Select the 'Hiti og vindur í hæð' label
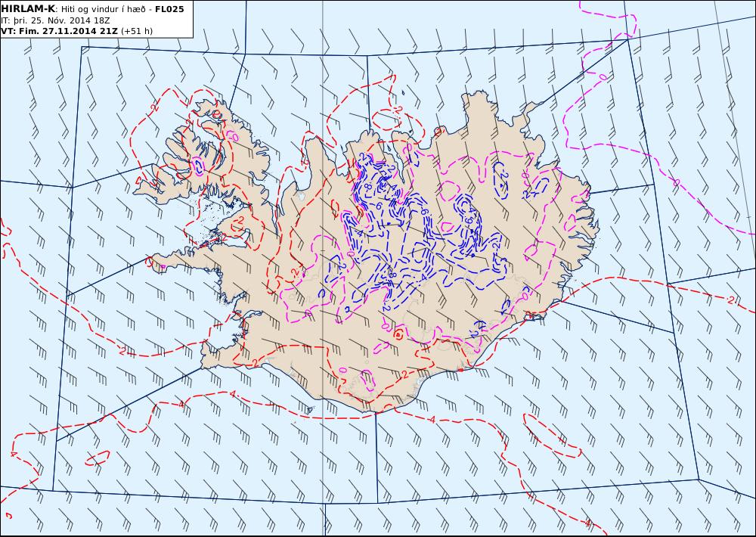Viewport: 756px width, 537px height. 104,9
